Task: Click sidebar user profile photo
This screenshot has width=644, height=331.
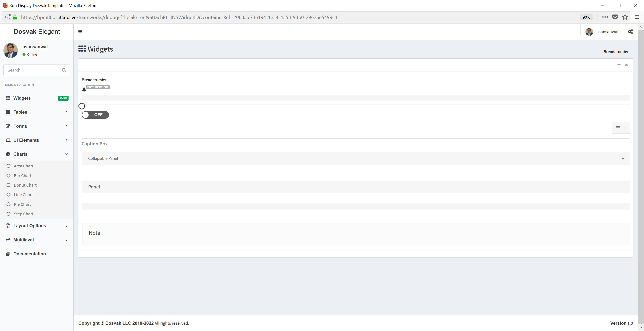Action: click(x=11, y=50)
